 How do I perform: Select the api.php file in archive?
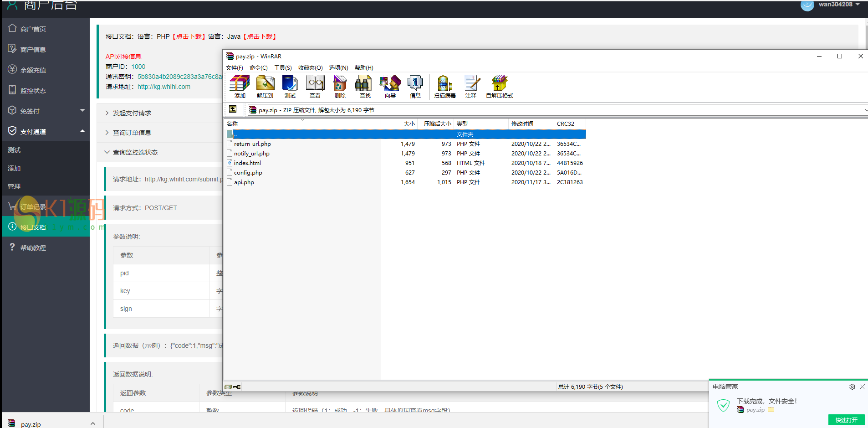[x=244, y=182]
